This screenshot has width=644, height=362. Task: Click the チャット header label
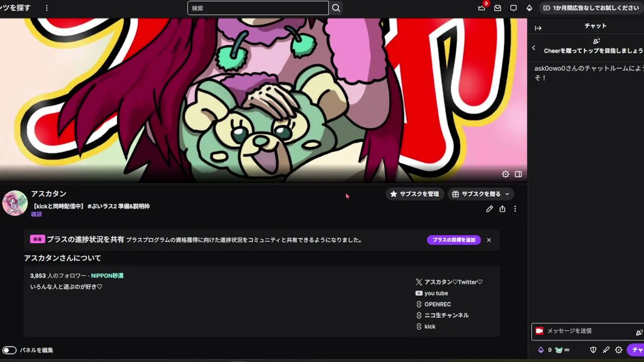coord(596,26)
